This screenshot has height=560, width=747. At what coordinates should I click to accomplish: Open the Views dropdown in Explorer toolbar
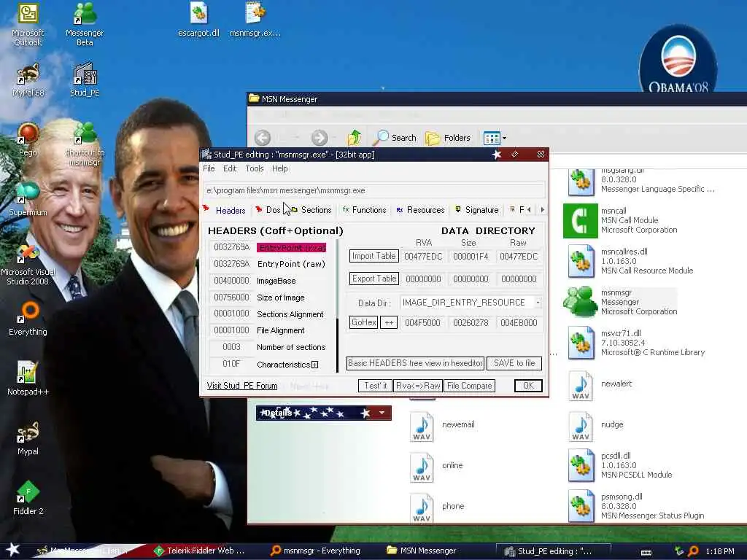point(495,138)
